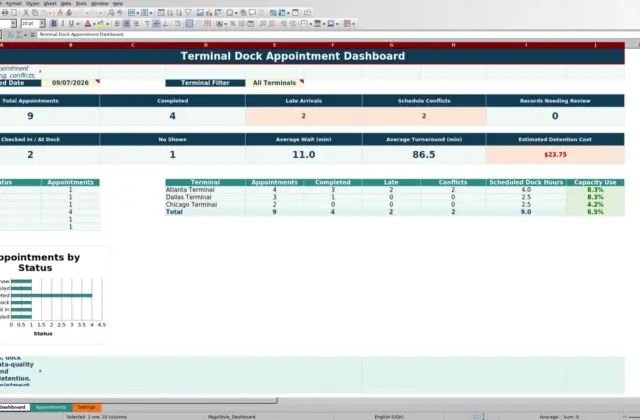Click the formula input line field

click(x=338, y=35)
